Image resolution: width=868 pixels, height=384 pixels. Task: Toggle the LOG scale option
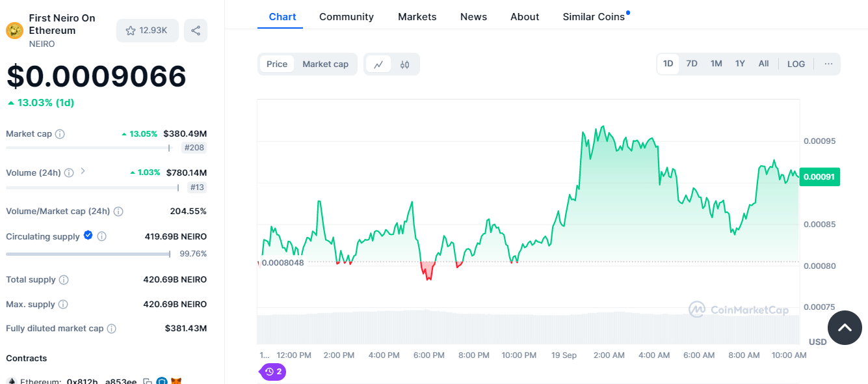pos(796,64)
